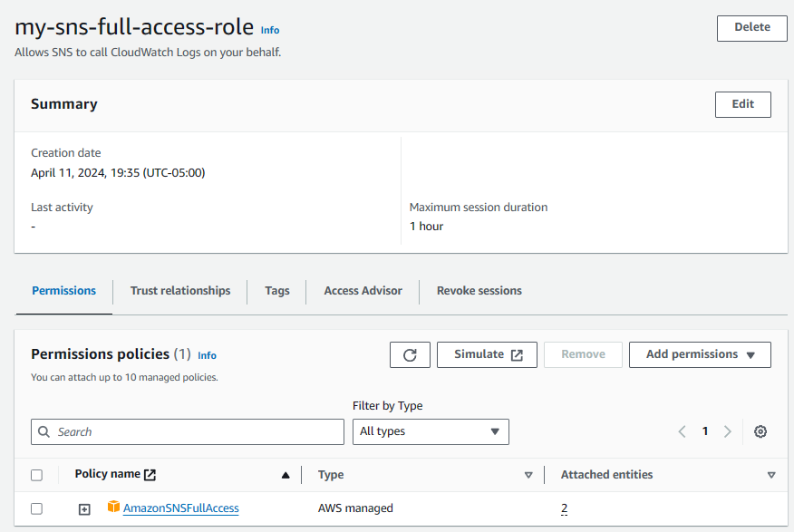Click the Attached entities column header text
This screenshot has height=532, width=794.
(606, 475)
